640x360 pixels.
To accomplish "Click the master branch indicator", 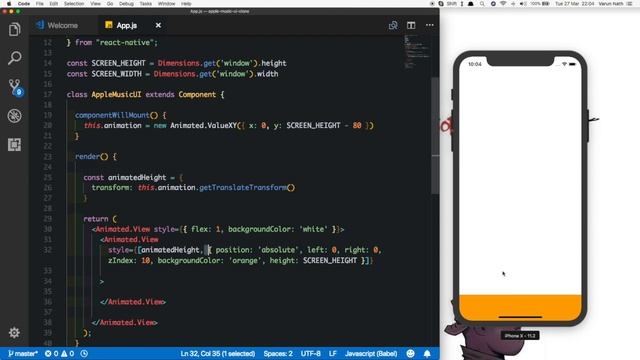I will [x=23, y=353].
